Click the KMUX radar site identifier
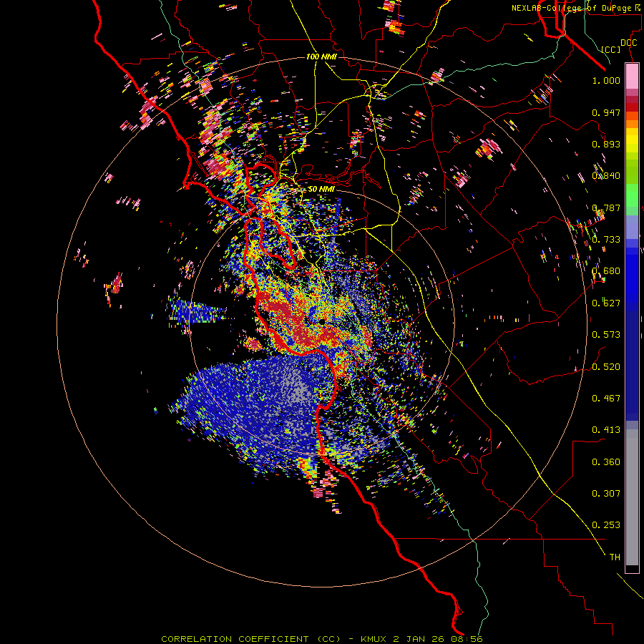 (x=374, y=639)
